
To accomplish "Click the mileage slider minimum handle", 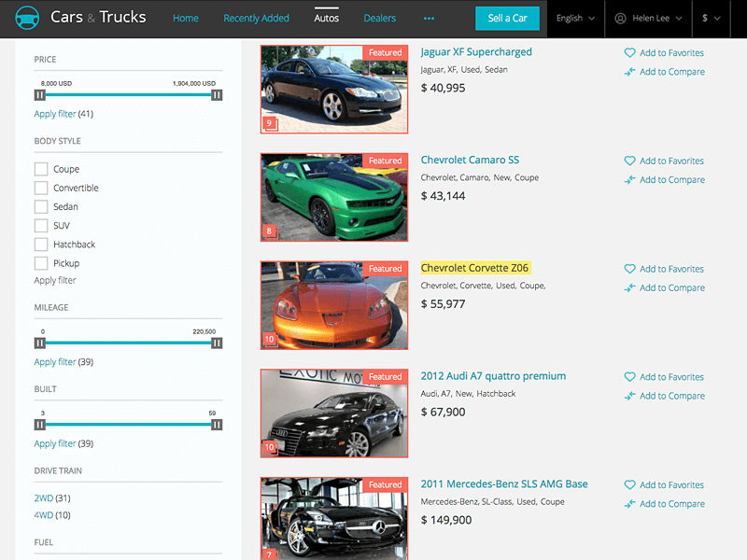I will pyautogui.click(x=40, y=343).
